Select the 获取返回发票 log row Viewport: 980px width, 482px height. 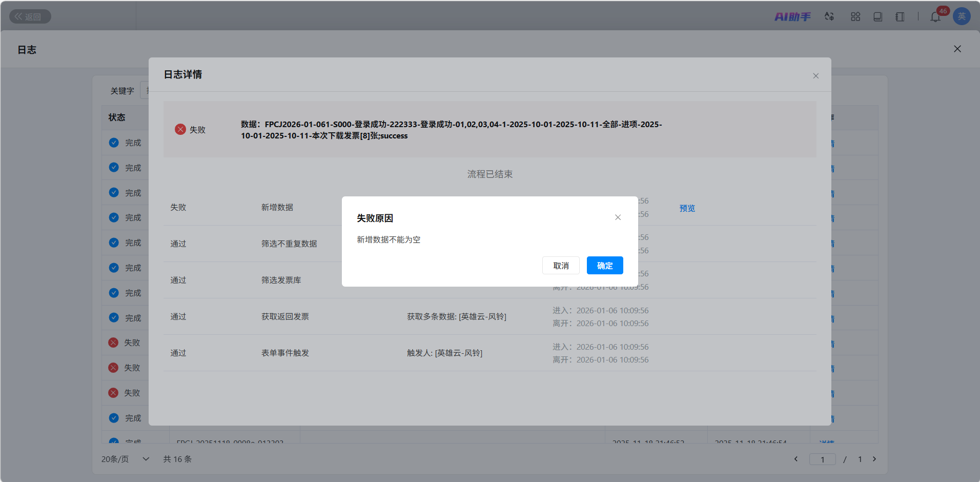[285, 317]
